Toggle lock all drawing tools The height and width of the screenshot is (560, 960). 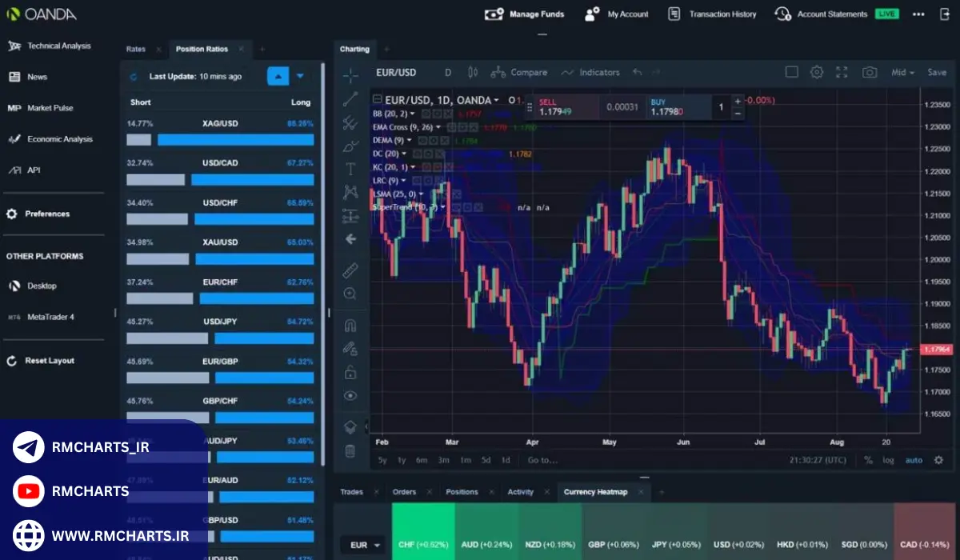click(x=350, y=372)
